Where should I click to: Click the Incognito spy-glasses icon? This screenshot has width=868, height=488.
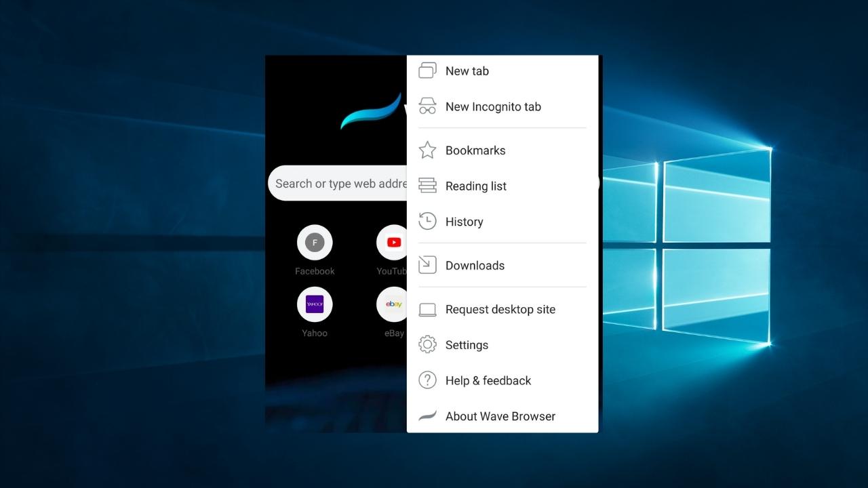(x=427, y=106)
